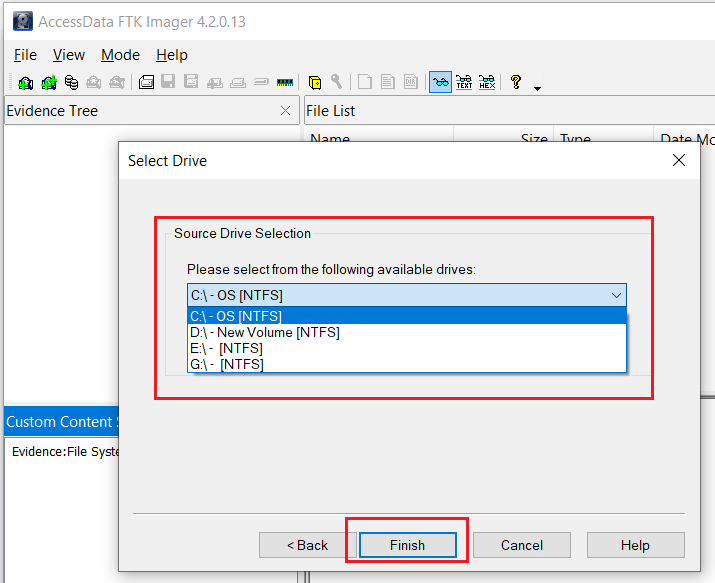Open the File menu

[x=25, y=55]
